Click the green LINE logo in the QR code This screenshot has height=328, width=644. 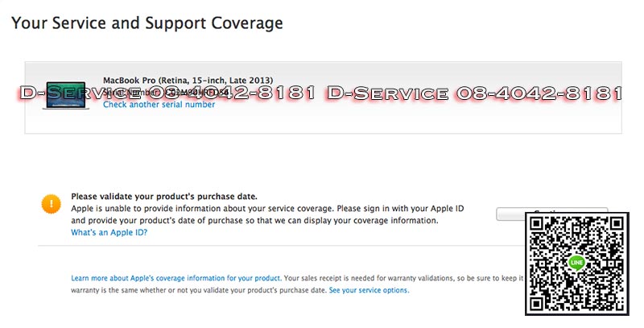click(576, 263)
